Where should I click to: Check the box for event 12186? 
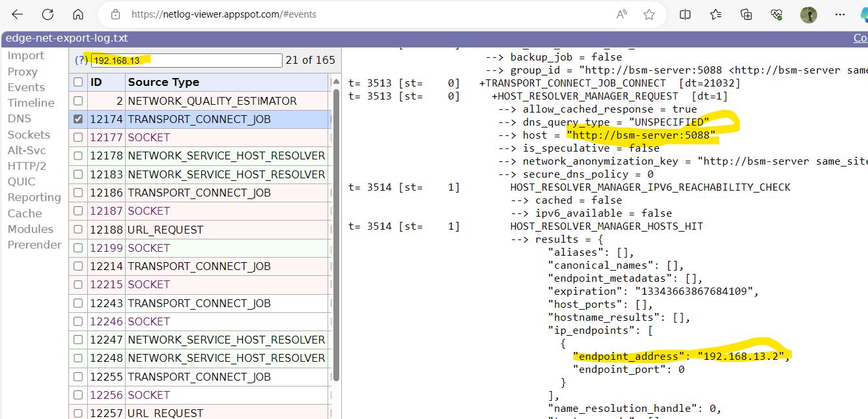pos(78,193)
